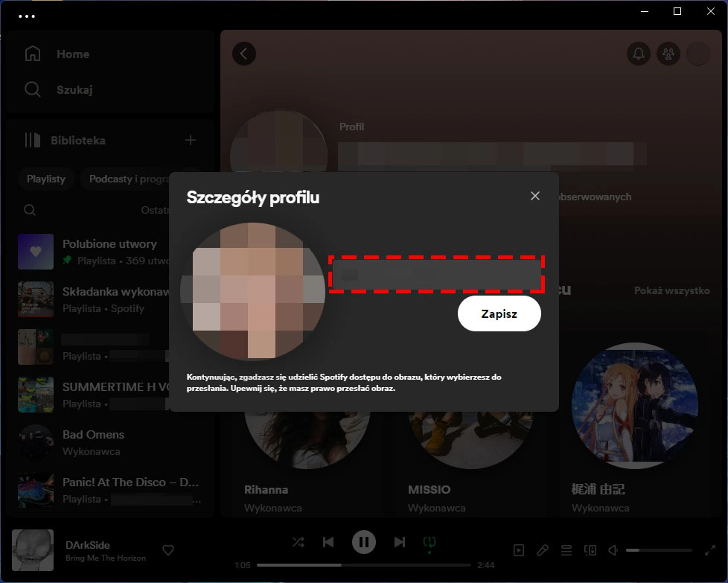Open the account avatar menu
This screenshot has height=583, width=728.
point(697,54)
